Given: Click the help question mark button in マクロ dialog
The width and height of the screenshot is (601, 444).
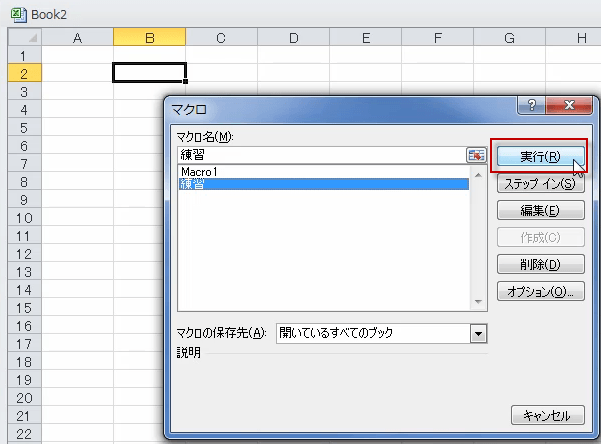Looking at the screenshot, I should point(532,105).
